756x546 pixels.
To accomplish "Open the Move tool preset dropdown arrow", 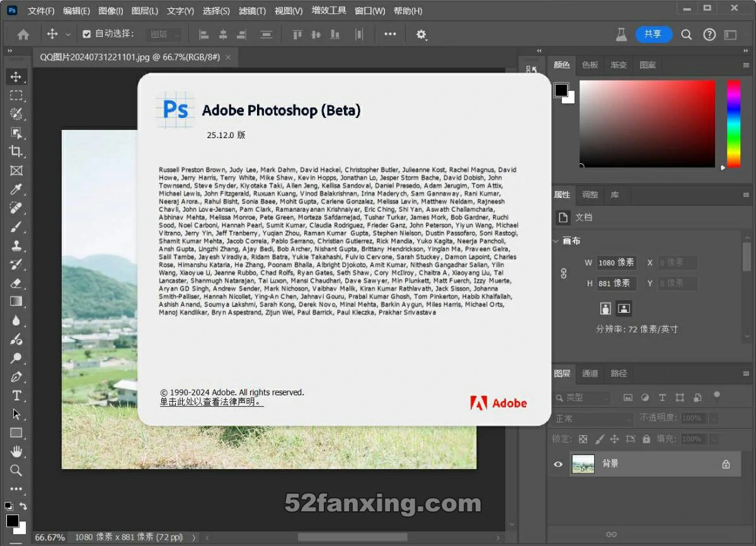I will (68, 35).
